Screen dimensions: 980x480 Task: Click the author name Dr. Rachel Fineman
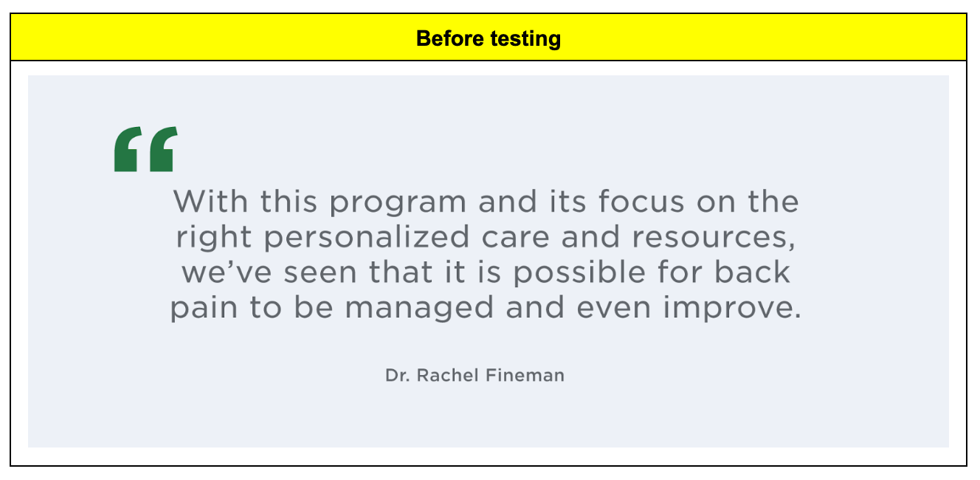pos(475,375)
